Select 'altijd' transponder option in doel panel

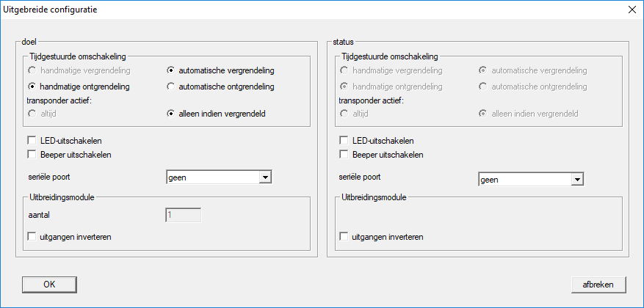pos(32,114)
